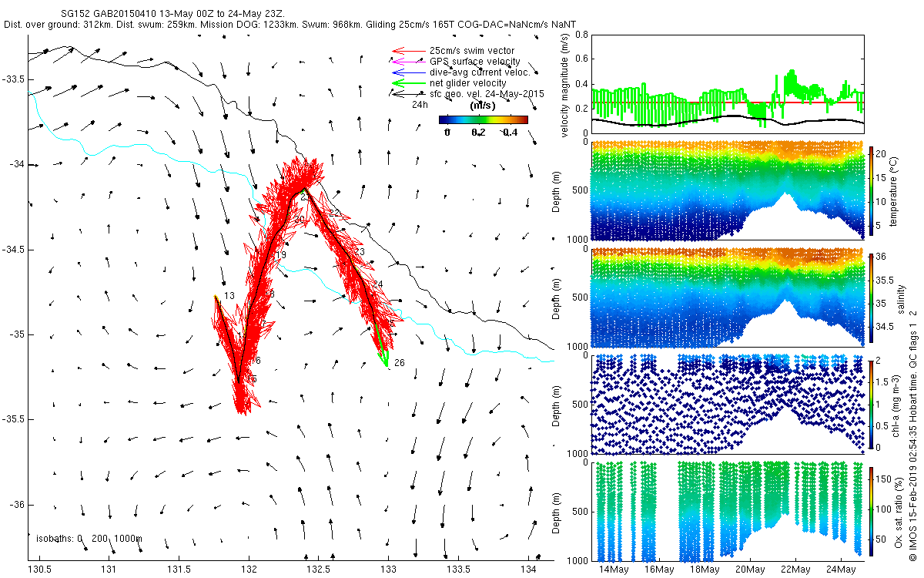Click latitude tick '-34.5' on the map axis
This screenshot has height=578, width=924.
coord(13,250)
